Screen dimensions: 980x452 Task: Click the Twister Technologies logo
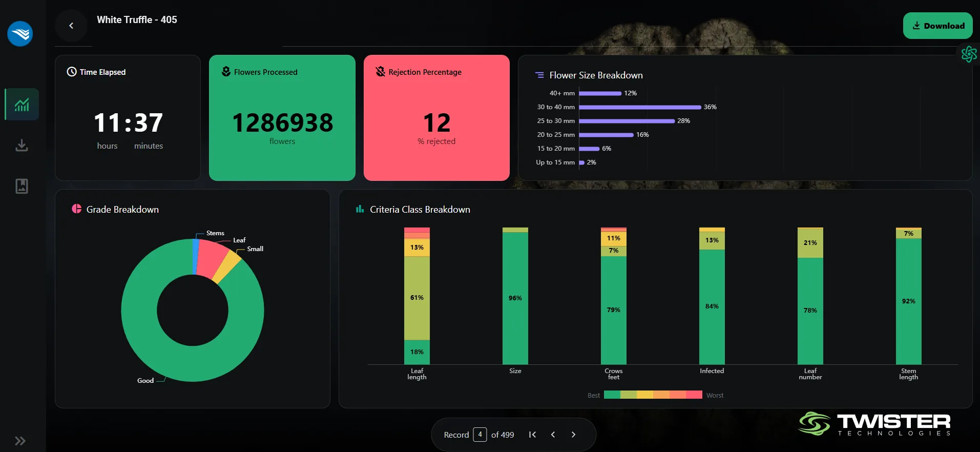click(x=874, y=424)
